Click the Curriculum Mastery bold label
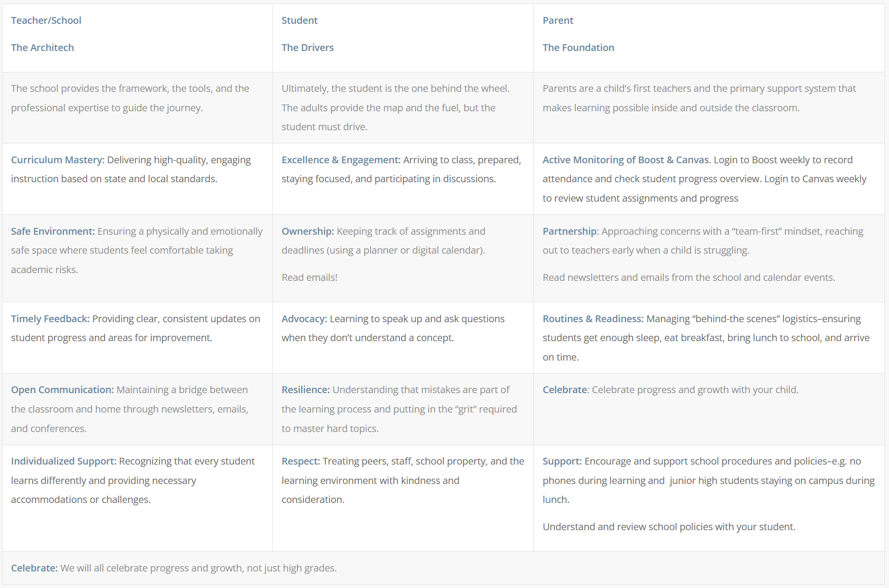This screenshot has width=889, height=588. pos(57,160)
